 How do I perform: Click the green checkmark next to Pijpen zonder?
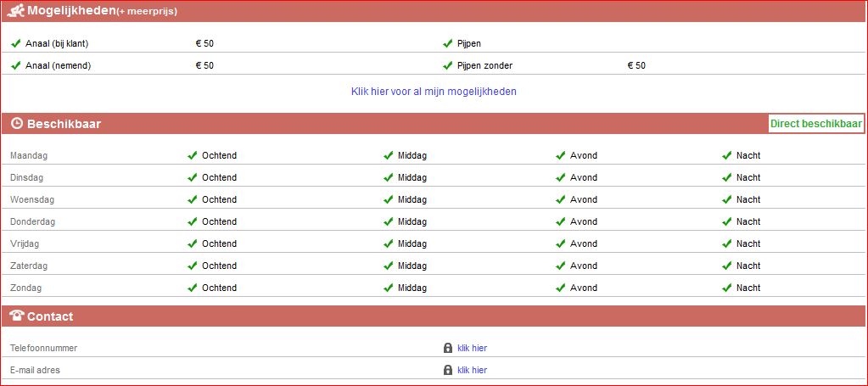point(448,65)
